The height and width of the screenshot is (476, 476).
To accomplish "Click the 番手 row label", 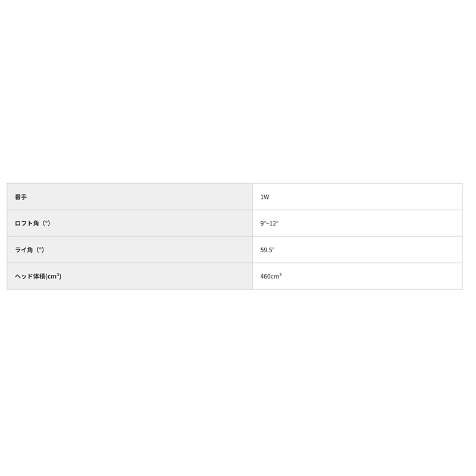I will [21, 197].
